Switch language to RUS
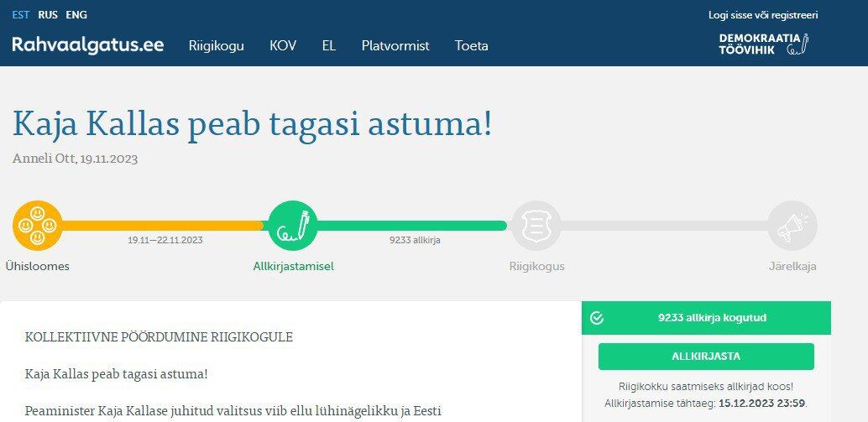The height and width of the screenshot is (422, 868). tap(48, 15)
